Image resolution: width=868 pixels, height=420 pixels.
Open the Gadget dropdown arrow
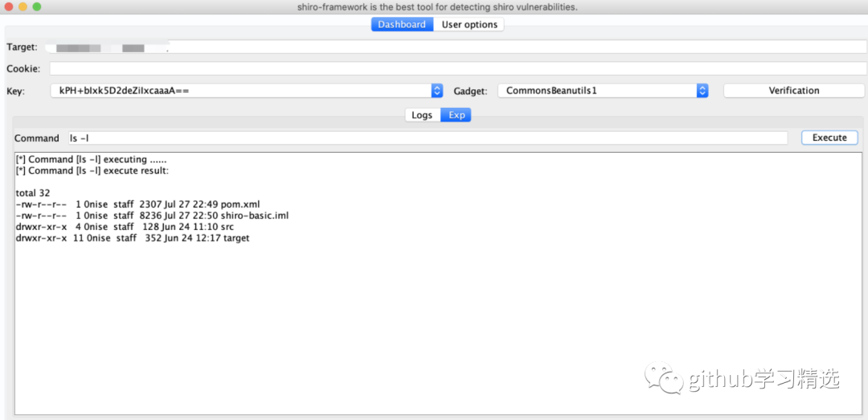pyautogui.click(x=702, y=90)
